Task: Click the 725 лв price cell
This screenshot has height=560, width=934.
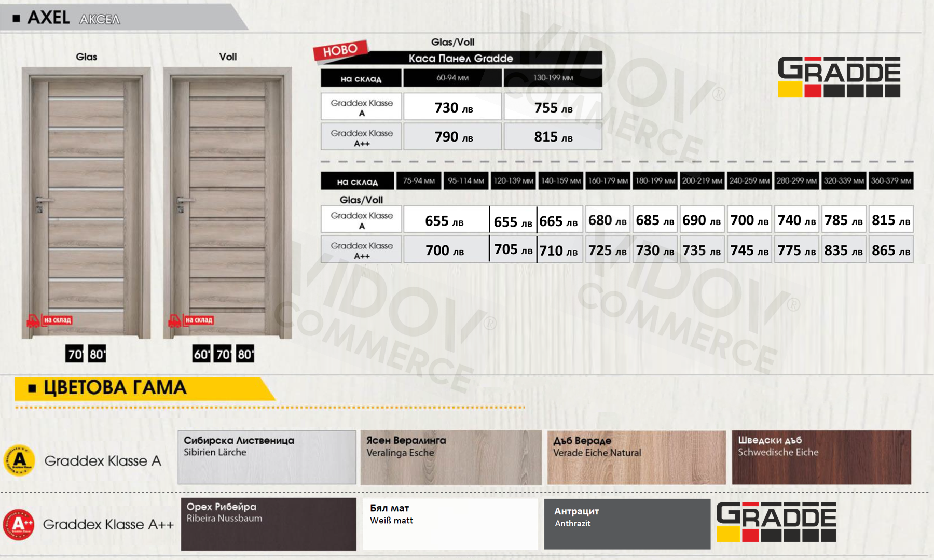Action: pyautogui.click(x=608, y=249)
